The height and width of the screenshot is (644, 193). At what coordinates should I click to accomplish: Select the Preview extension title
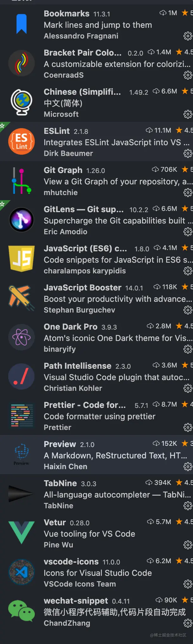pyautogui.click(x=60, y=444)
